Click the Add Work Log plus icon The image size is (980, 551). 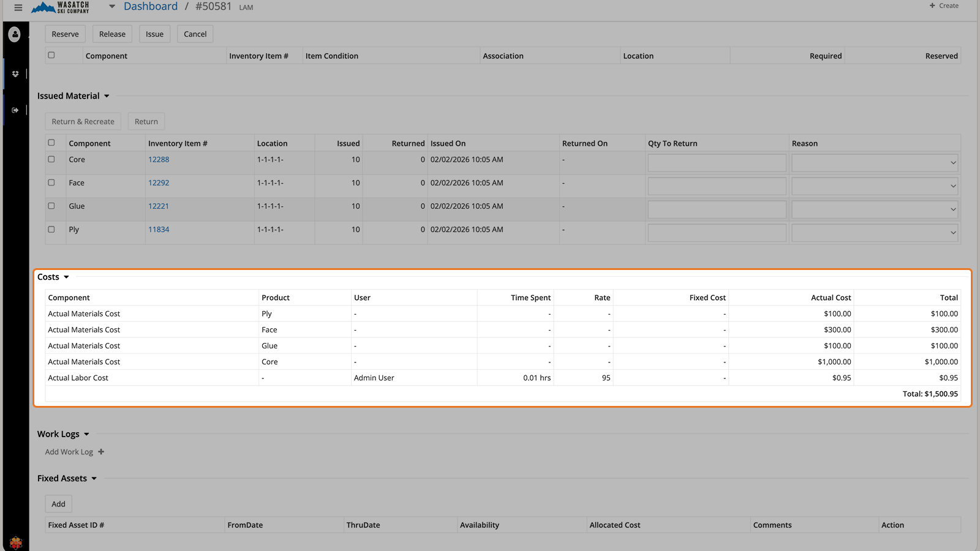(x=102, y=452)
